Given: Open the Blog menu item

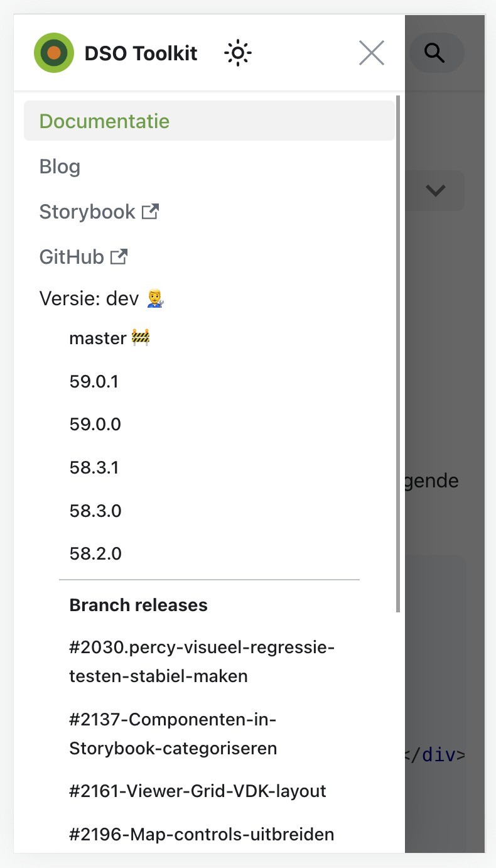Looking at the screenshot, I should click(60, 166).
